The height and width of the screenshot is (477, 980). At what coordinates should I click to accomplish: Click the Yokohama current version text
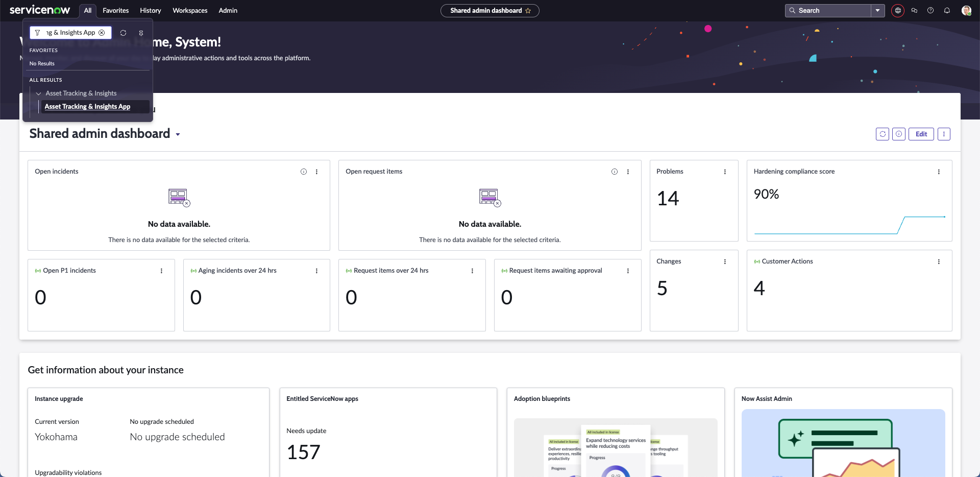click(56, 437)
